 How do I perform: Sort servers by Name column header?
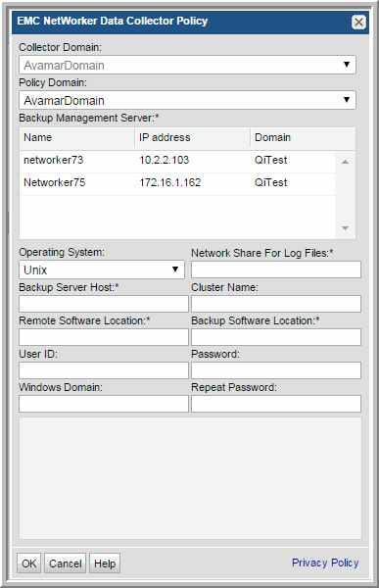(76, 137)
